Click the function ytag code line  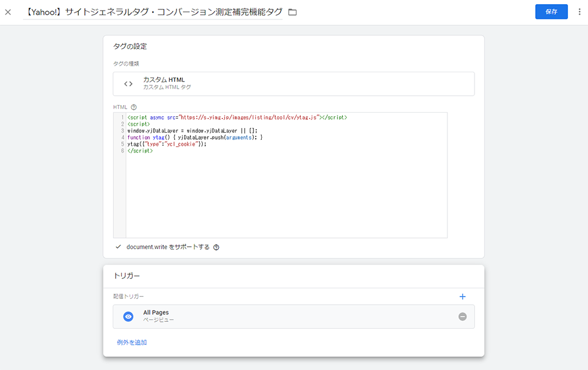pyautogui.click(x=195, y=137)
